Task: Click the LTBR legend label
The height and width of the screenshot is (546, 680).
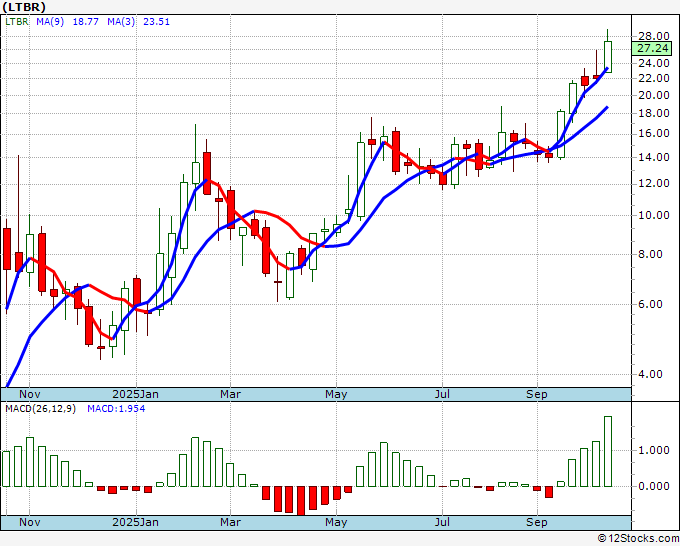Action: (x=16, y=21)
